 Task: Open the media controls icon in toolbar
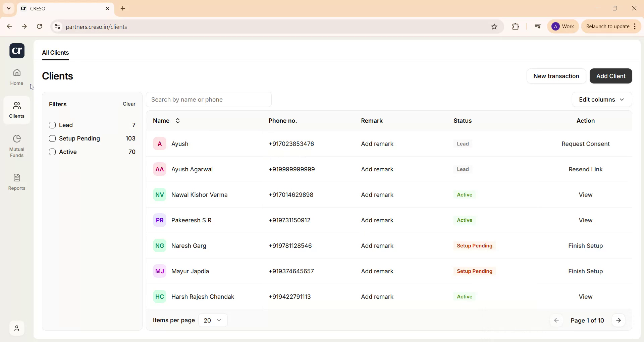[x=537, y=26]
